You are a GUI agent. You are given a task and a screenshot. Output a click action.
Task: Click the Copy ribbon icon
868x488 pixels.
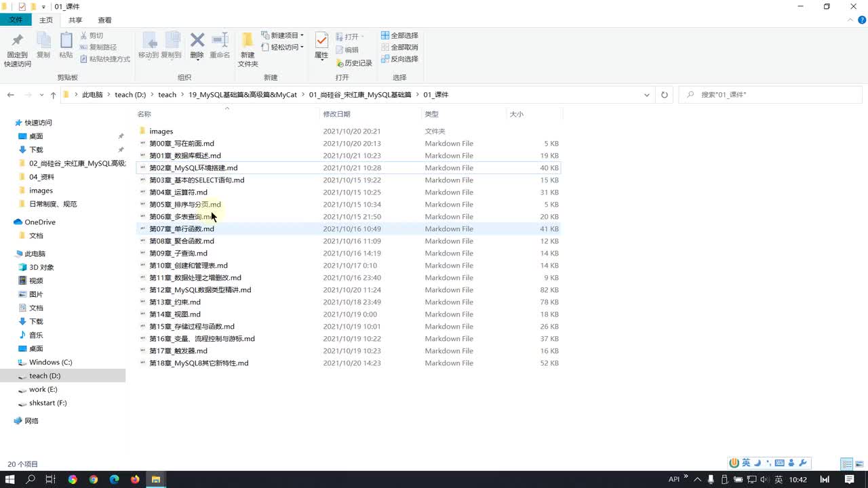point(43,45)
